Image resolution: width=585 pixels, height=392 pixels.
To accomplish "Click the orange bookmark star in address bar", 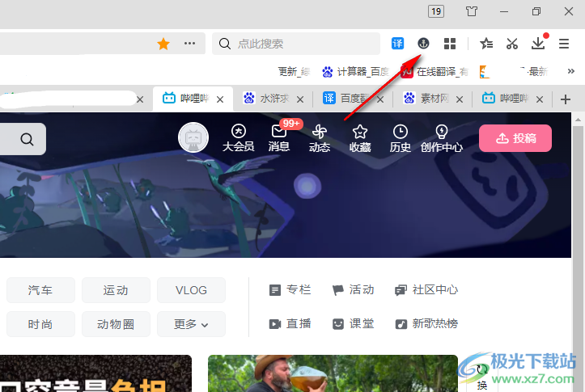I will click(163, 44).
